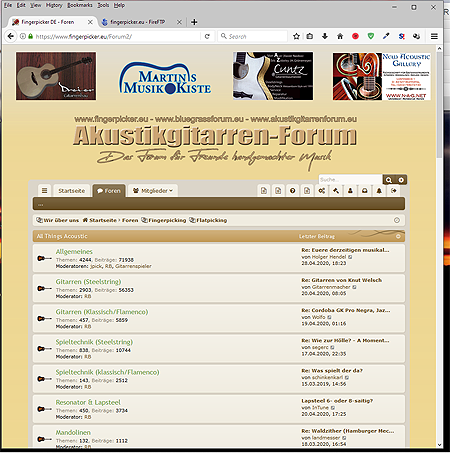Screen dimensions: 450x453
Task: Open the moderator gavel icon
Action: 336,191
